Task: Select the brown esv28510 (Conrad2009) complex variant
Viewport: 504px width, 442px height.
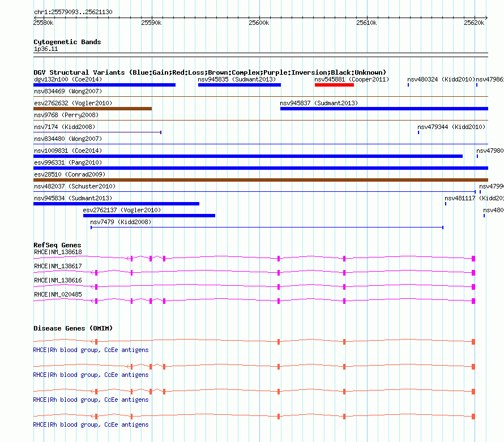Action: tap(260, 180)
